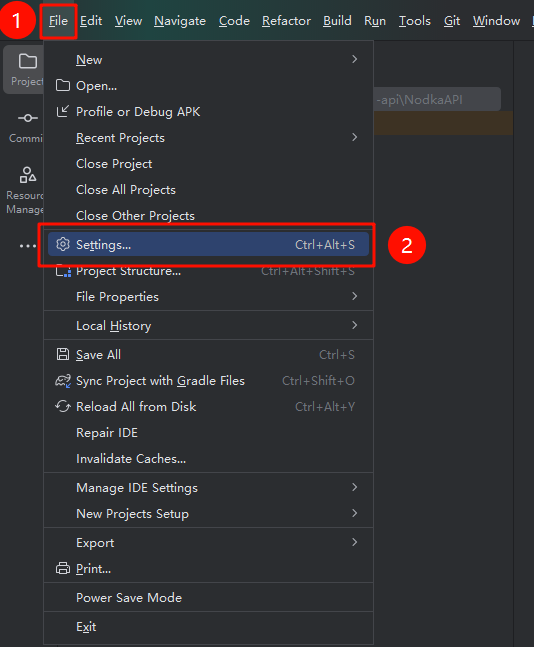This screenshot has width=534, height=647.
Task: Click the printer icon beside Print...
Action: [x=63, y=569]
